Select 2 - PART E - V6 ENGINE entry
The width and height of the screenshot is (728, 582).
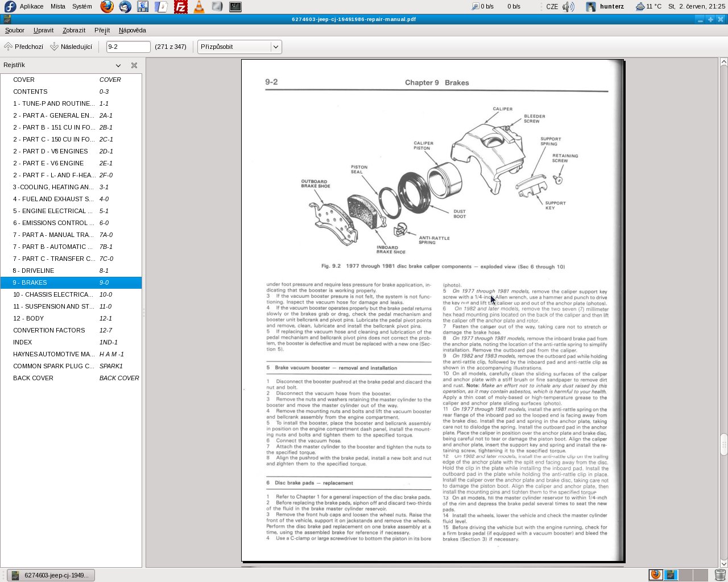[x=71, y=163]
